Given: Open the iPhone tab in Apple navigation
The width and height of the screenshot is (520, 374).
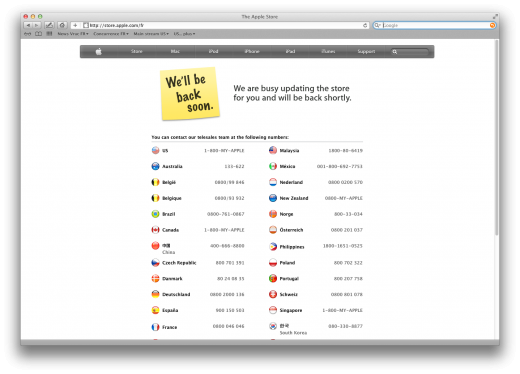Looking at the screenshot, I should pos(252,51).
